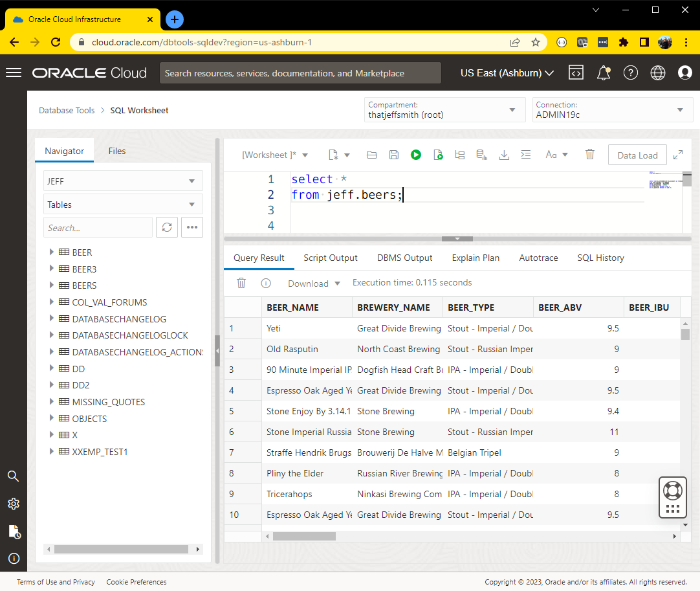Open the text case Aa dropdown

[x=556, y=155]
